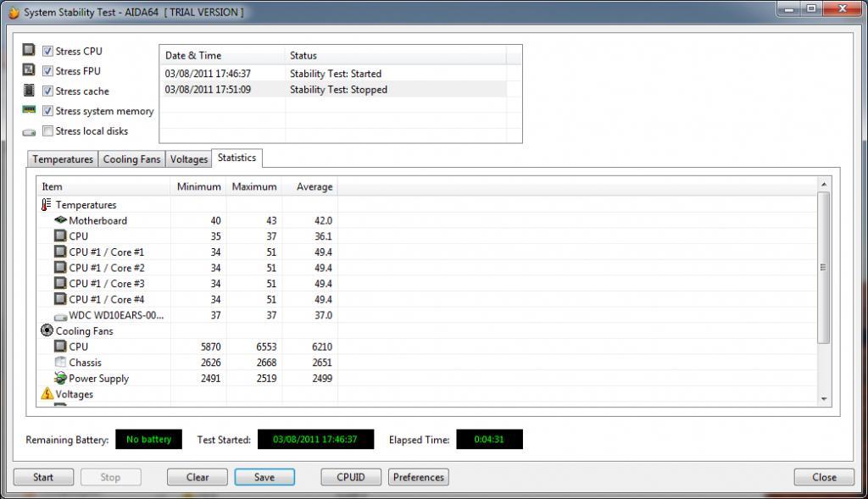Open the Cooling Fans tab
868x499 pixels.
click(131, 159)
